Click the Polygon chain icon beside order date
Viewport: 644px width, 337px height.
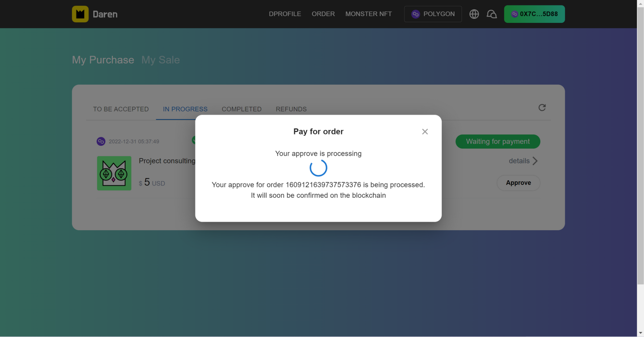coord(101,141)
